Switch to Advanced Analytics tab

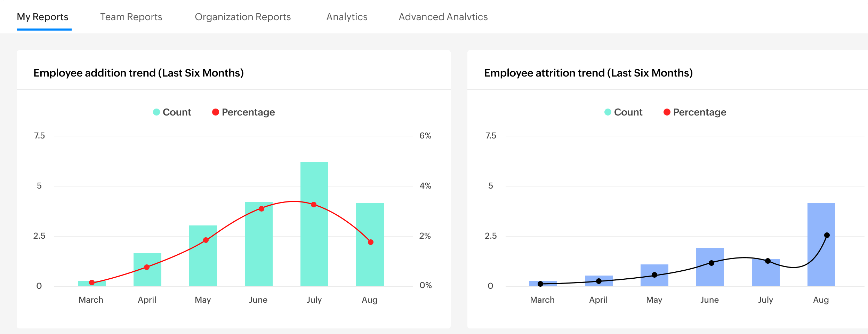[443, 17]
